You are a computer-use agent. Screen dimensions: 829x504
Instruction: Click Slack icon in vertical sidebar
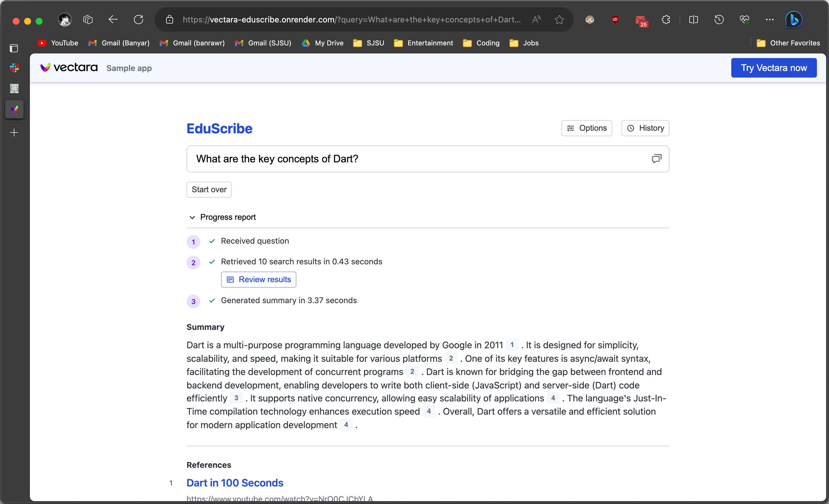[x=14, y=68]
